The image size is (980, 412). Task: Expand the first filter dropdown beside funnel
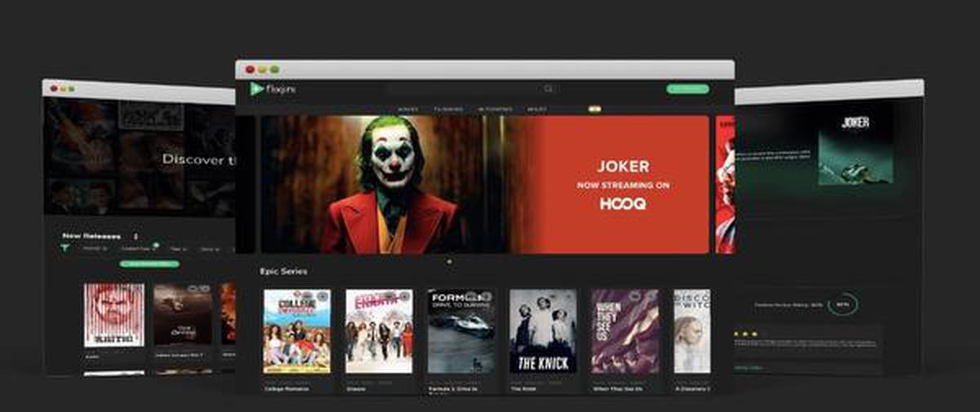click(94, 249)
